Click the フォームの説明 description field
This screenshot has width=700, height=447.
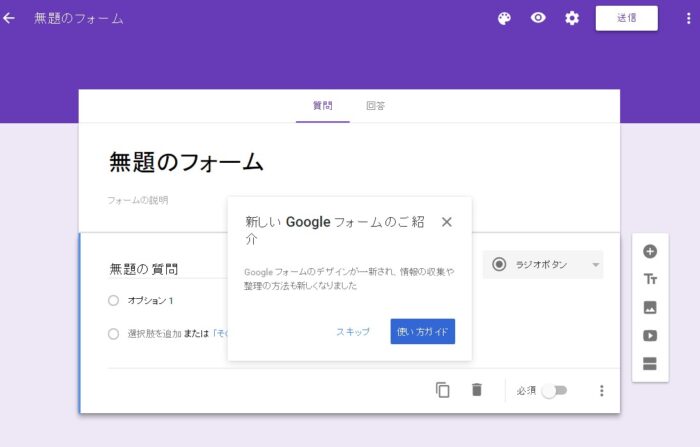138,200
